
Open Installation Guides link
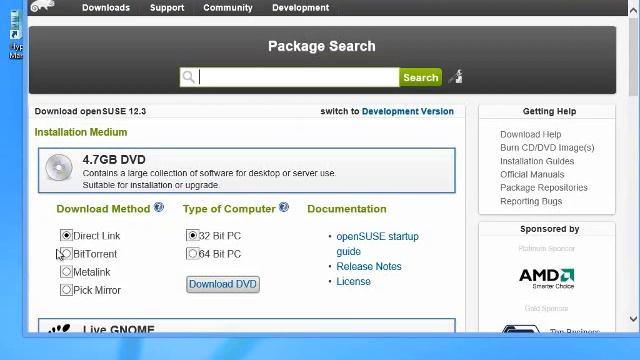(537, 161)
